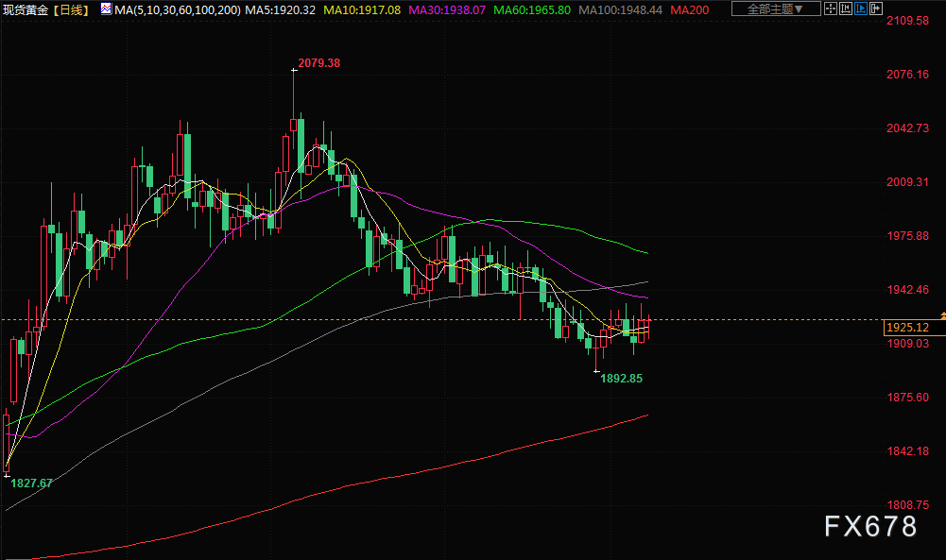Click the gray MA100:1948.44 value
This screenshot has height=560, width=946.
pyautogui.click(x=620, y=10)
